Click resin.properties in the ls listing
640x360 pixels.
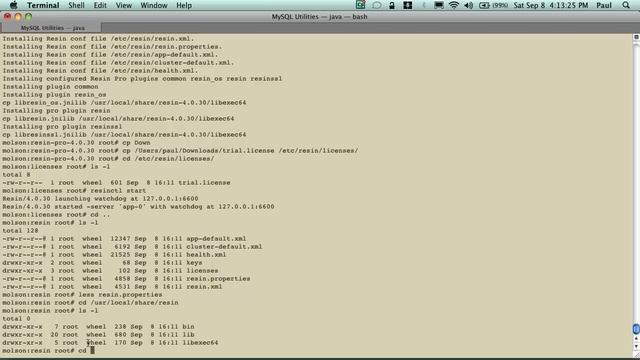[218, 278]
